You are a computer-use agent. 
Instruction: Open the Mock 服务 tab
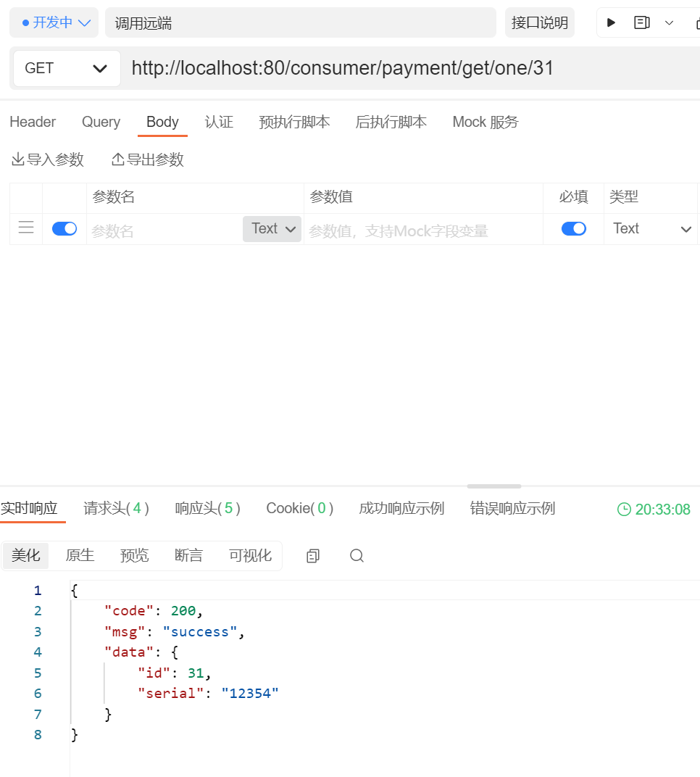[486, 122]
